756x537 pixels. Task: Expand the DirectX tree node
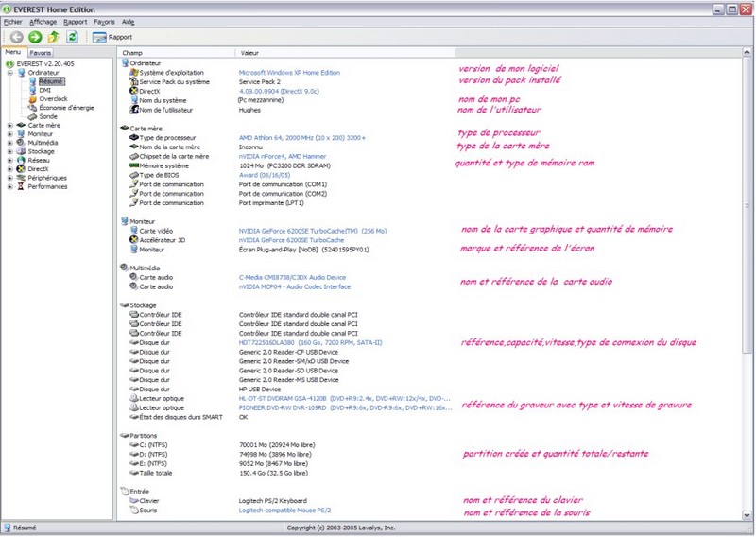[x=10, y=169]
